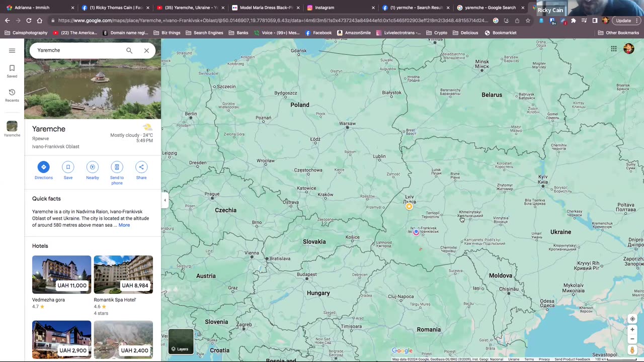Click Send Product Feedback link
644x362 pixels.
pyautogui.click(x=572, y=359)
